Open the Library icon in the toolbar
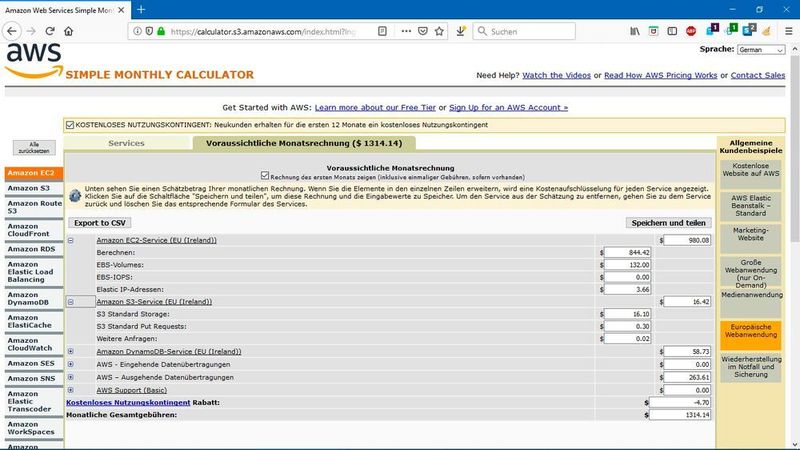 pyautogui.click(x=635, y=31)
